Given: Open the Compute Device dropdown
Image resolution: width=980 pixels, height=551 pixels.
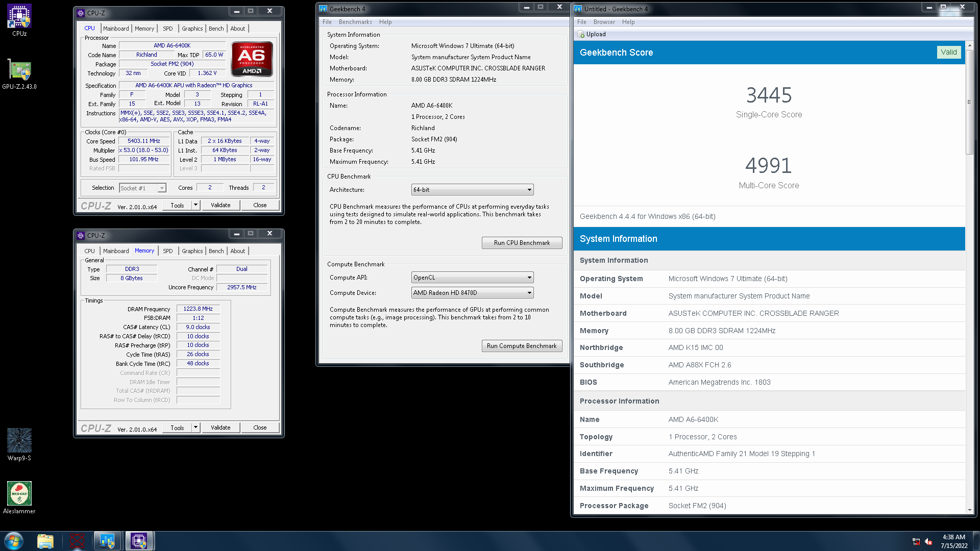Looking at the screenshot, I should 472,293.
